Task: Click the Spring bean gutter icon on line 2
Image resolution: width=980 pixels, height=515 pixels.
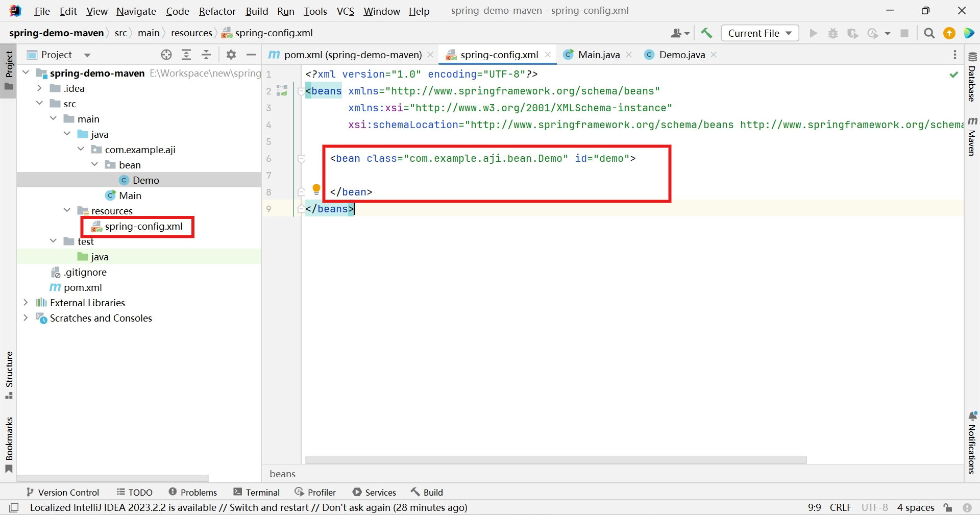Action: point(282,91)
